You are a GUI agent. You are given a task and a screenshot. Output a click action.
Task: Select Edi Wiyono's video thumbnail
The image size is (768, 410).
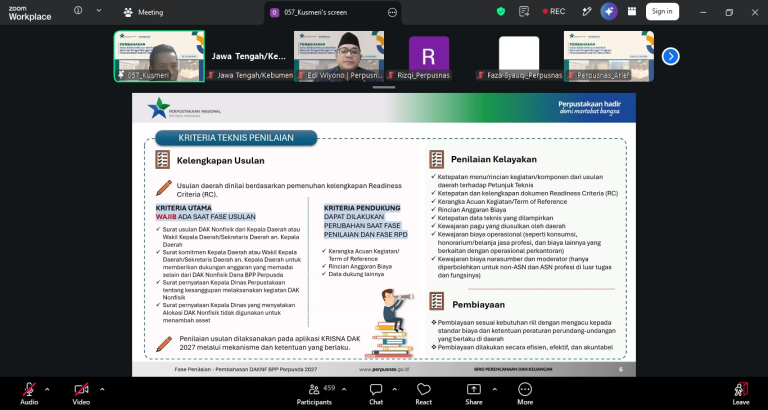tap(339, 56)
